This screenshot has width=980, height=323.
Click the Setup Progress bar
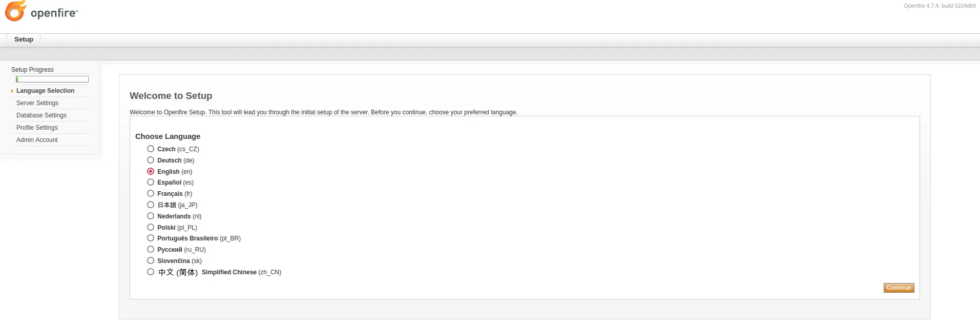(52, 79)
